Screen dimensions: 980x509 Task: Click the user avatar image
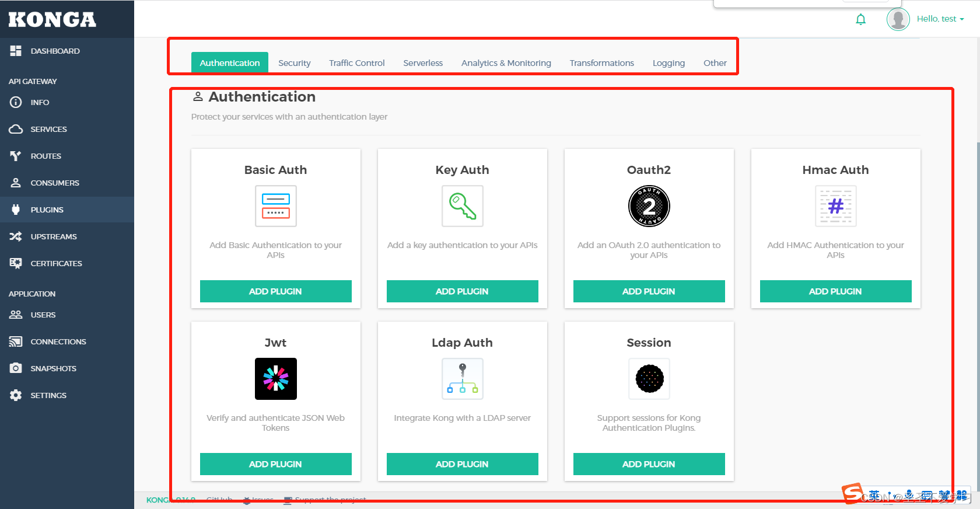[898, 19]
